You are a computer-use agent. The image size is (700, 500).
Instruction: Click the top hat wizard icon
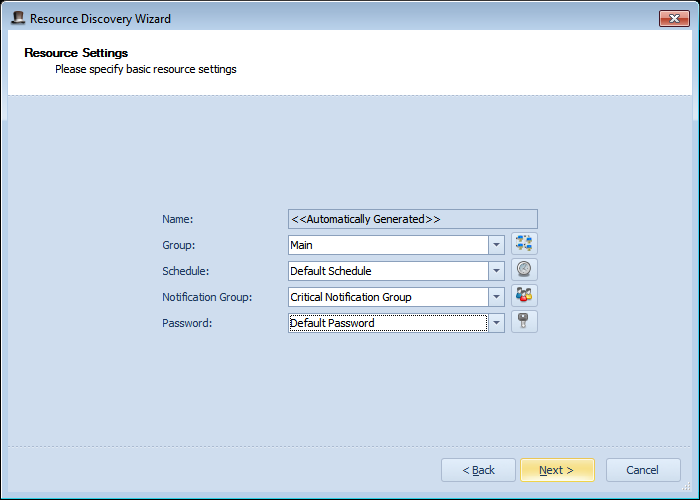18,18
